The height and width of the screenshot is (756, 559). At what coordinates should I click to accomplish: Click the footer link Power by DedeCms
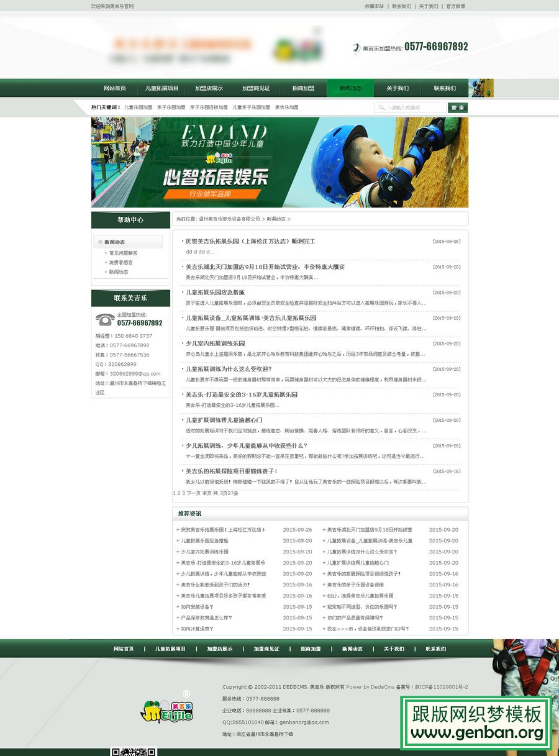tap(370, 687)
